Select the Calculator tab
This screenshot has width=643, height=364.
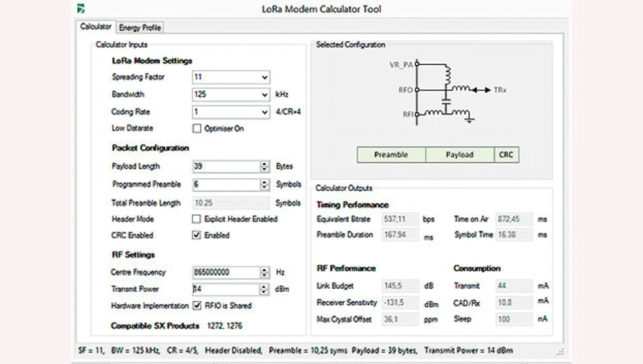pyautogui.click(x=95, y=27)
